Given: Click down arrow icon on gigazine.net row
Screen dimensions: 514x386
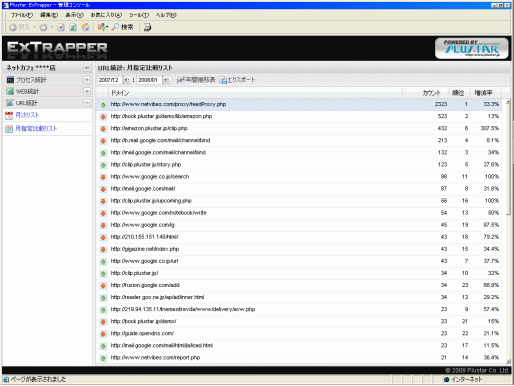Looking at the screenshot, I should coord(103,250).
